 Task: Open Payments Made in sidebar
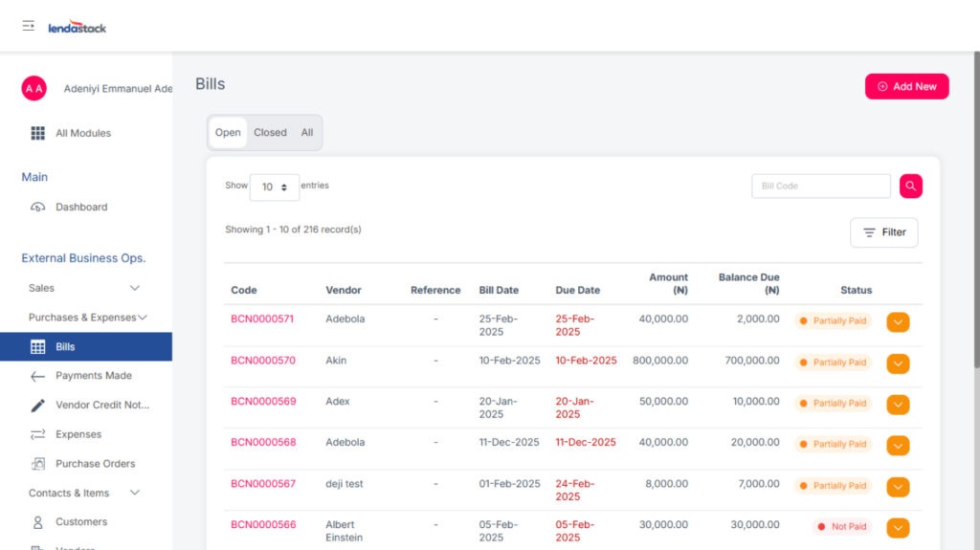[x=93, y=376]
